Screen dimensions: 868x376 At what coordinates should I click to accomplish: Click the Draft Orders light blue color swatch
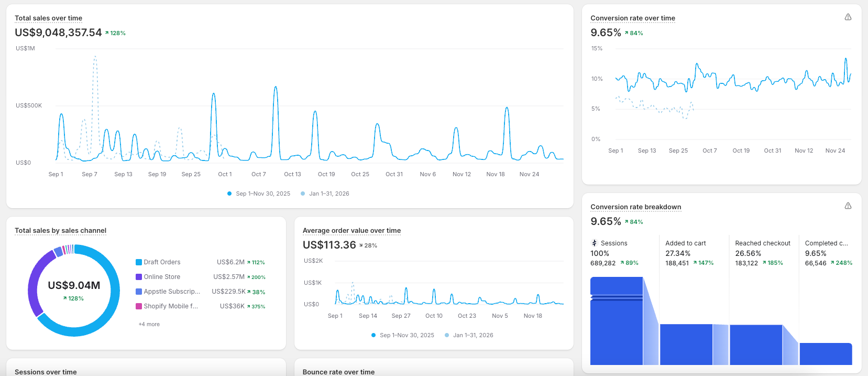[x=139, y=262]
